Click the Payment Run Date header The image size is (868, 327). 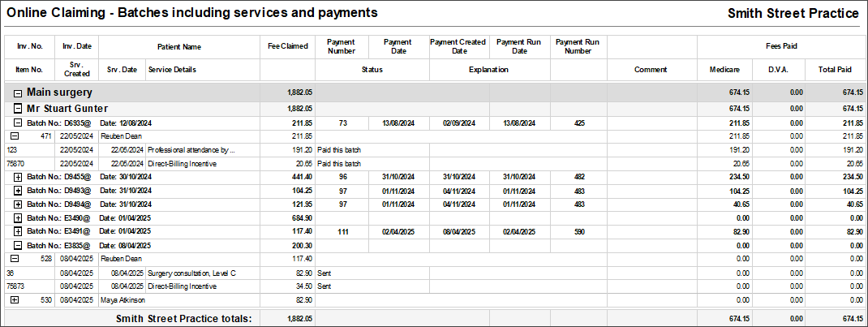[519, 46]
